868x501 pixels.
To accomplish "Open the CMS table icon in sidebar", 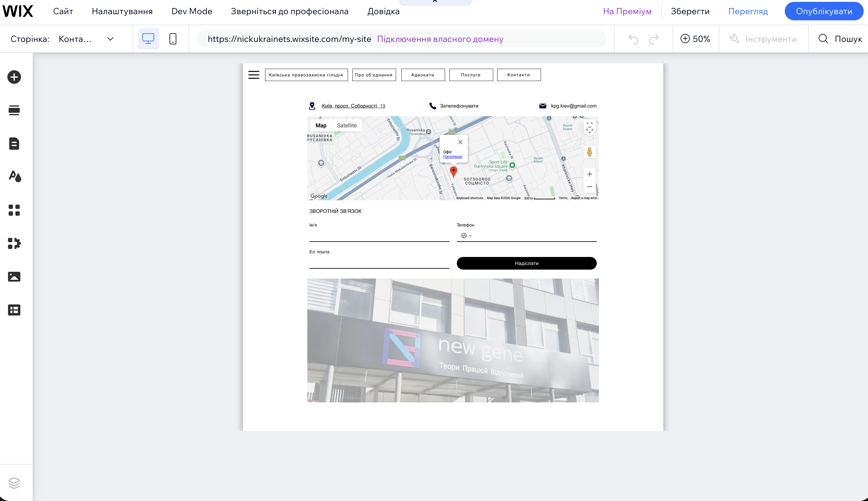I will tap(14, 310).
